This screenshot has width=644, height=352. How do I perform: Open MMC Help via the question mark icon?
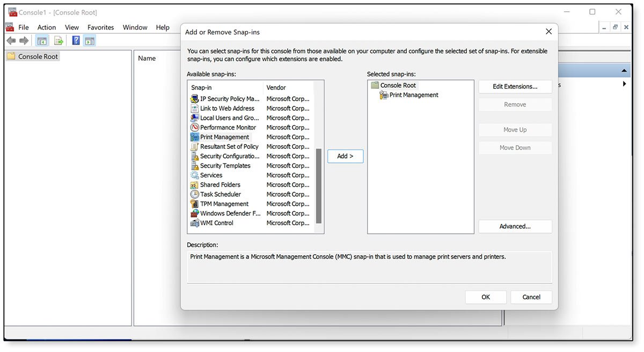pyautogui.click(x=75, y=40)
